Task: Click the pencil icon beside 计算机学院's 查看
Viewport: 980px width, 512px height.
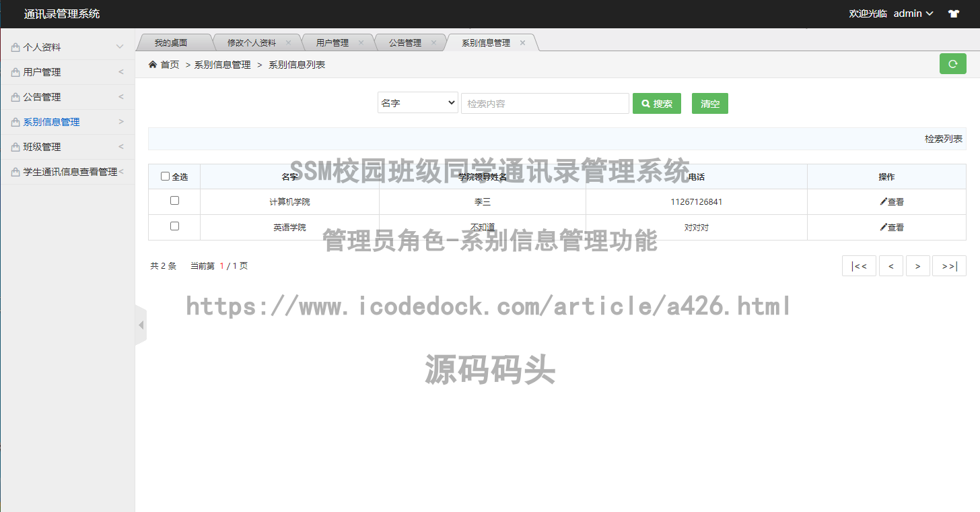Action: [884, 201]
